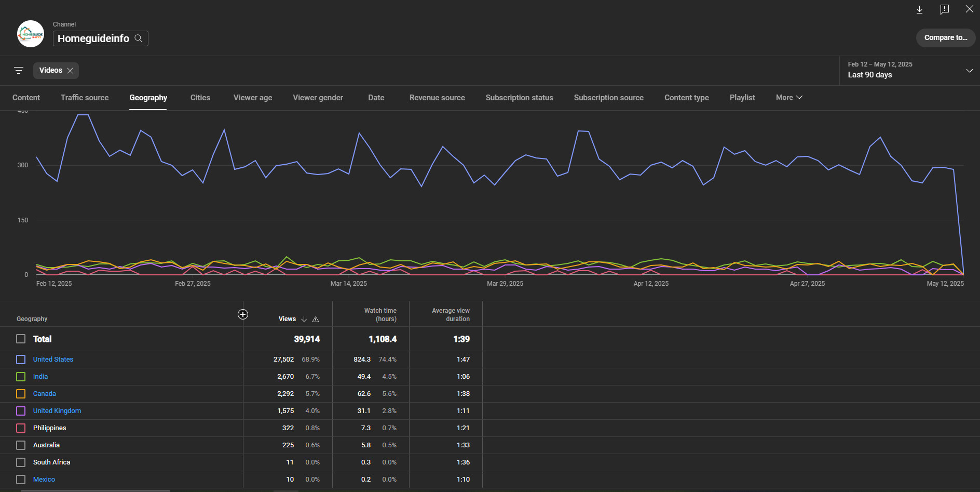This screenshot has height=492, width=980.
Task: Open the send feedback icon
Action: tap(944, 9)
